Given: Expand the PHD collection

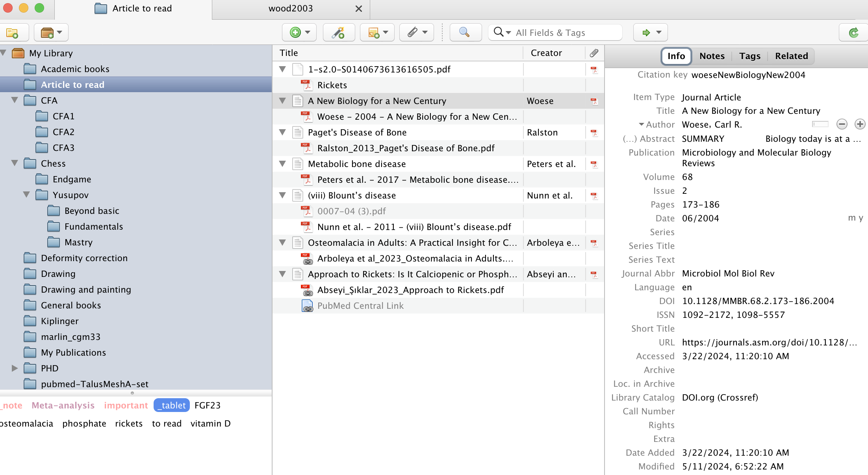Looking at the screenshot, I should coord(15,368).
